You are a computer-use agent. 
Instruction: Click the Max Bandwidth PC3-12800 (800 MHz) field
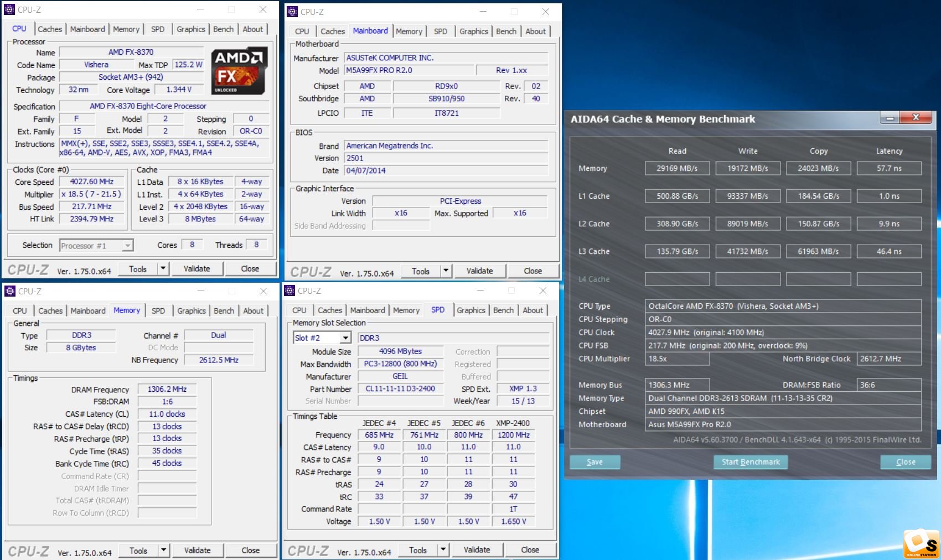pos(400,364)
